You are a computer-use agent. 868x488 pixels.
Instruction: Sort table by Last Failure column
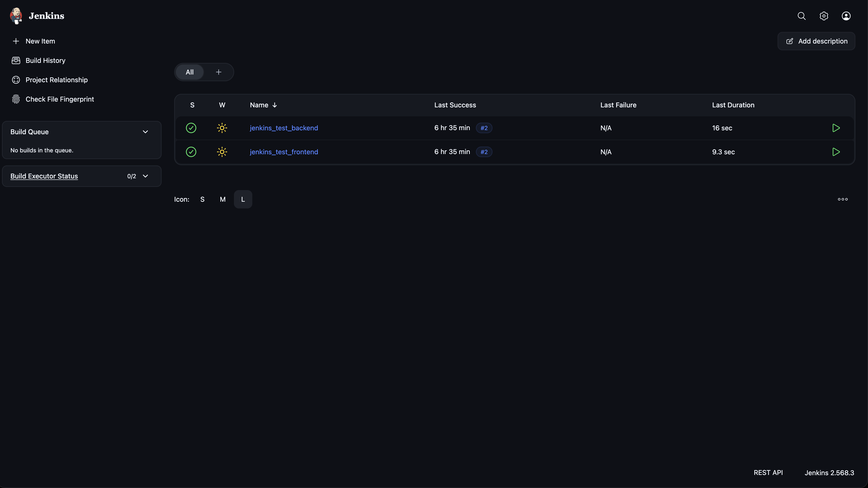(x=618, y=105)
